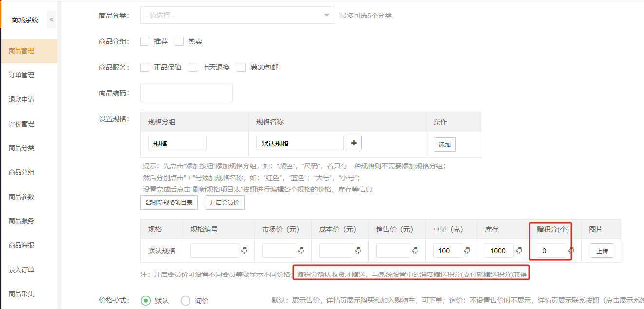Click the 开启会员价 button
The height and width of the screenshot is (309, 644).
pyautogui.click(x=225, y=203)
